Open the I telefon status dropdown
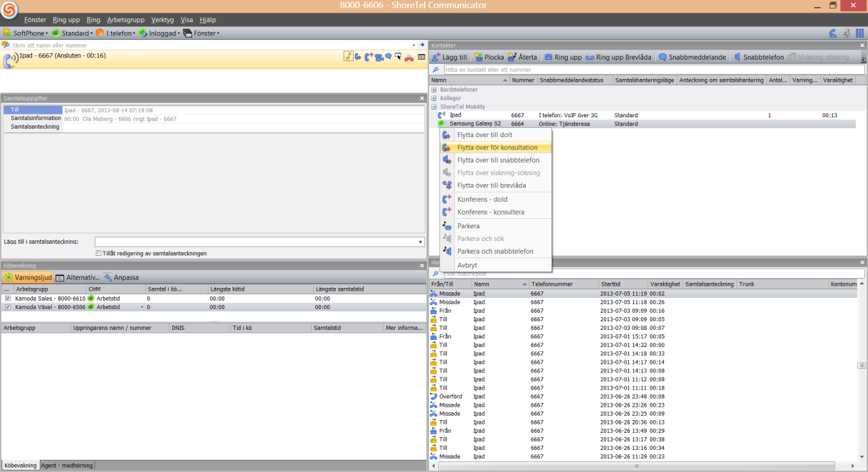 (x=115, y=33)
